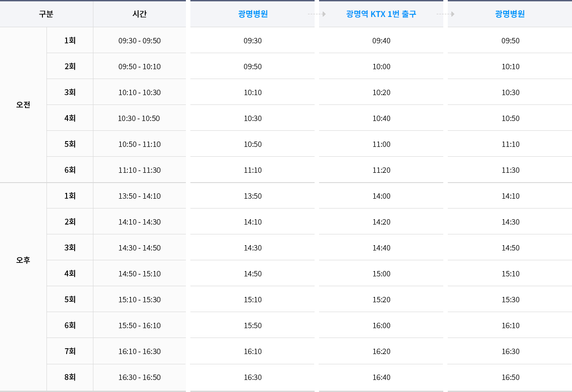This screenshot has width=572, height=392.
Task: Click the standalone 15:50 hospital departure time
Action: click(x=252, y=325)
